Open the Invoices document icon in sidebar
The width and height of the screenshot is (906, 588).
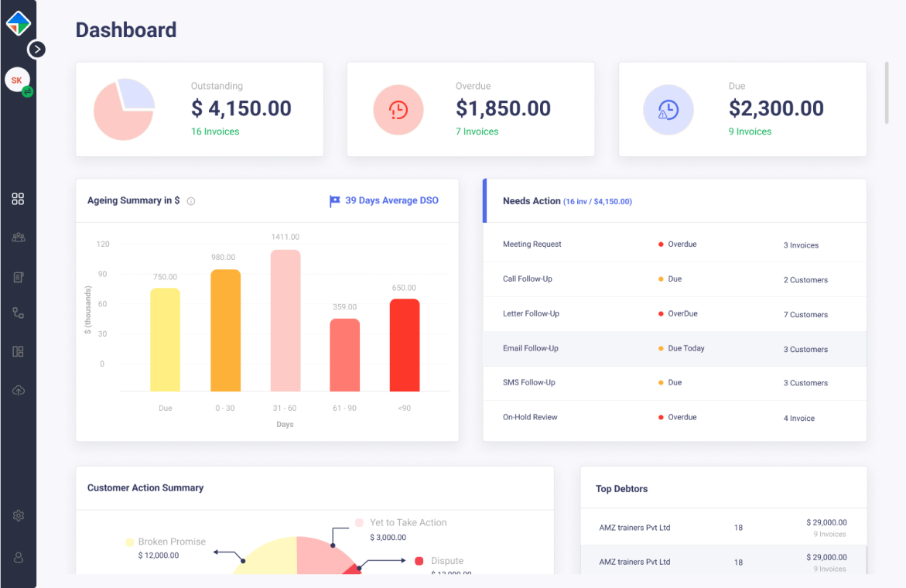pos(18,276)
